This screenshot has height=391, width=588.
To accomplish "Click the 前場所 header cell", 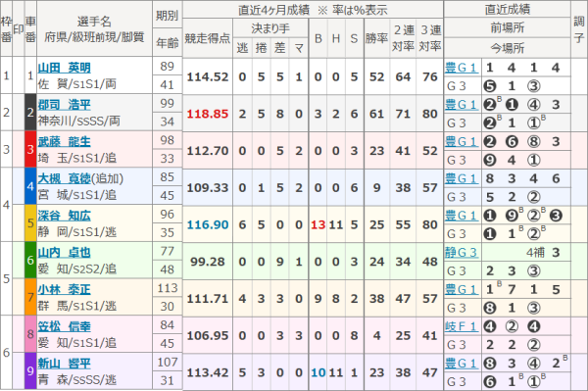I will pyautogui.click(x=507, y=27).
